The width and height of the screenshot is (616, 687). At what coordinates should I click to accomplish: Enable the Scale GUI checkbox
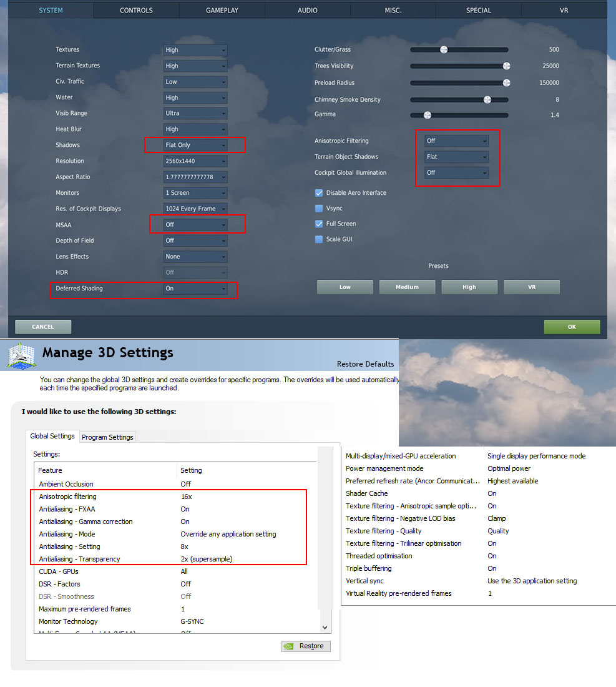click(319, 239)
